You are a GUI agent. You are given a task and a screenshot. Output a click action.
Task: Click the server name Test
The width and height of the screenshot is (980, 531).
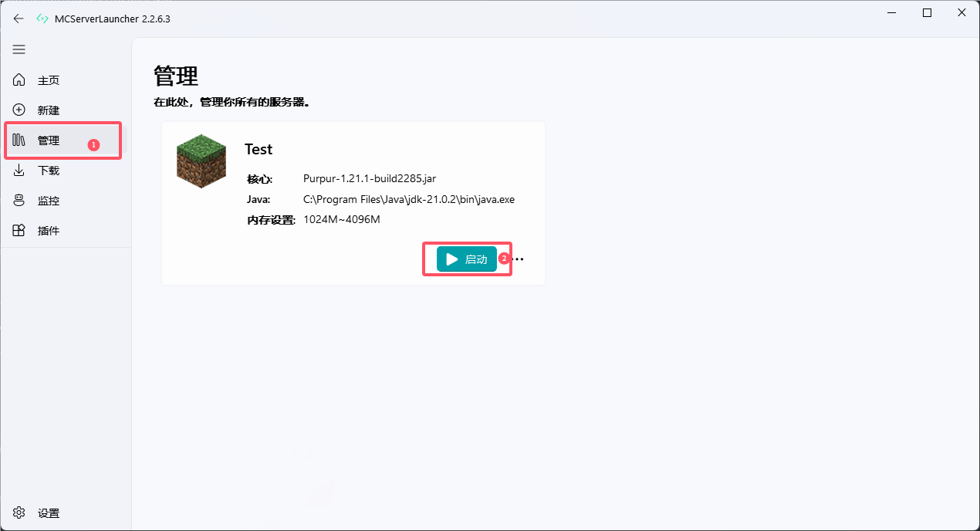[x=259, y=149]
